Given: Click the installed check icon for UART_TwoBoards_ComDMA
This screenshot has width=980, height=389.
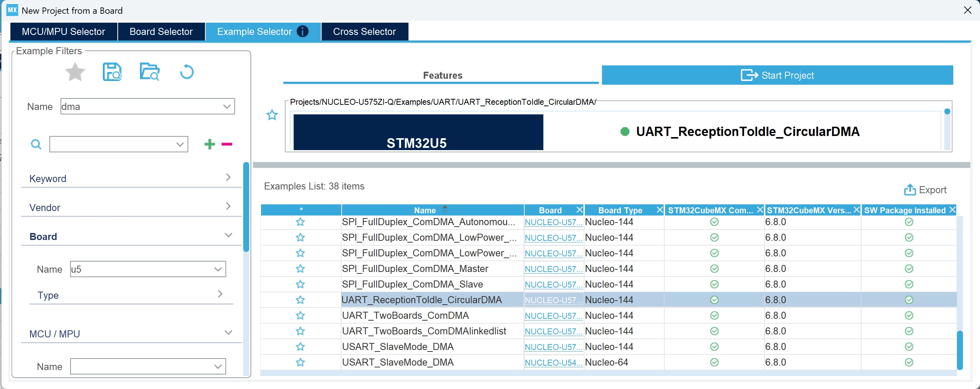Looking at the screenshot, I should coord(909,315).
